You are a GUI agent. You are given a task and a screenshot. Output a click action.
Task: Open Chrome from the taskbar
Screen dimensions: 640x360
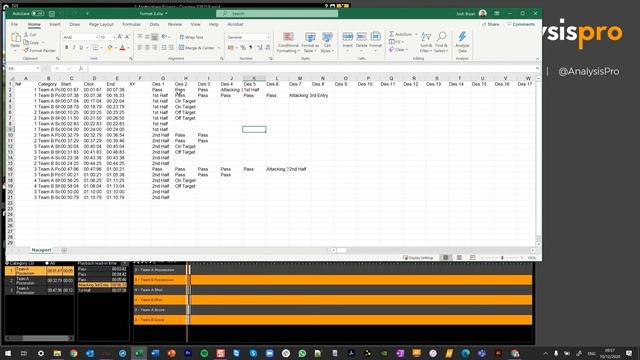73,353
